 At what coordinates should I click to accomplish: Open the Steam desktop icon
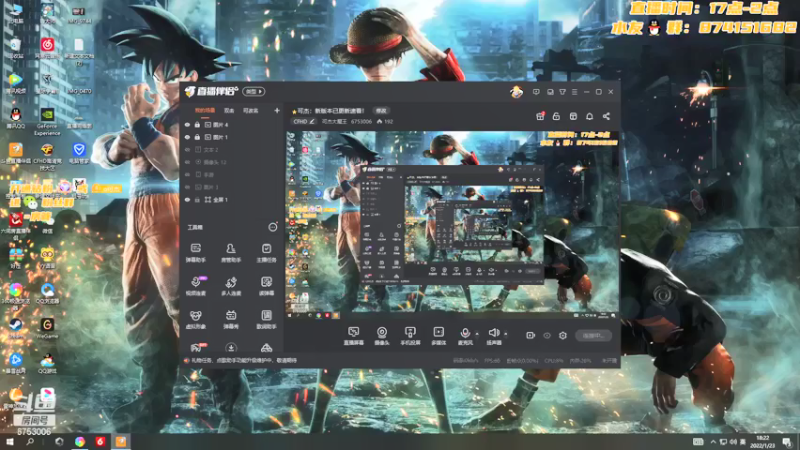coord(16,328)
